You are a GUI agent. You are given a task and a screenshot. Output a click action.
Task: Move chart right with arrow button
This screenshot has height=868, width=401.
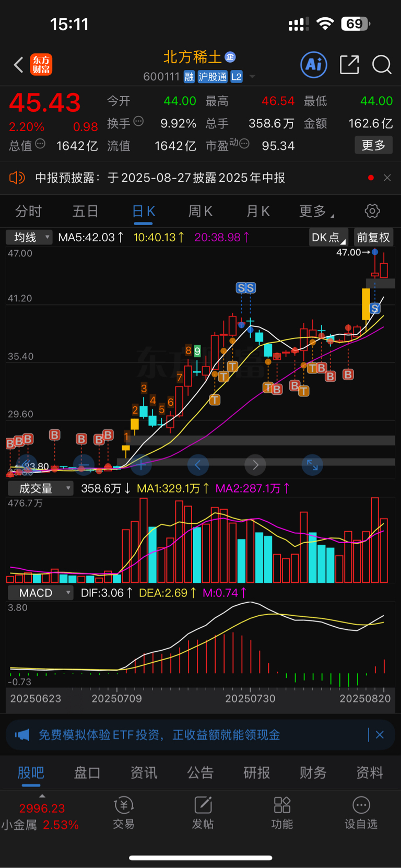pos(255,465)
